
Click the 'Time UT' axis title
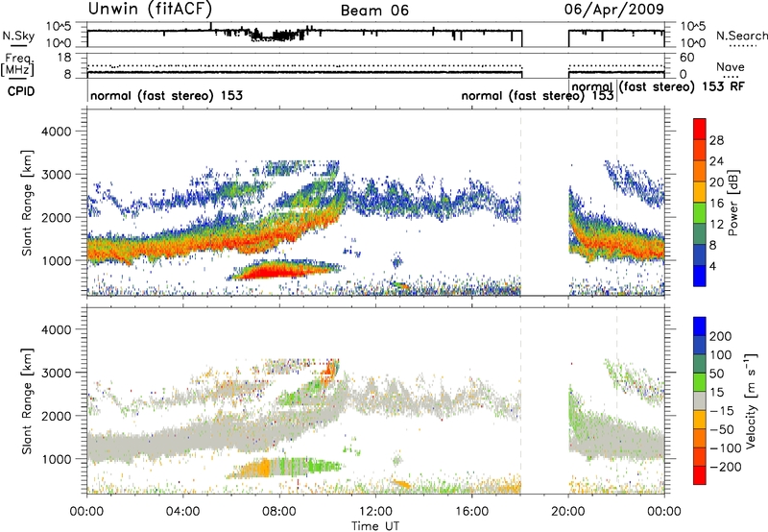[375, 526]
